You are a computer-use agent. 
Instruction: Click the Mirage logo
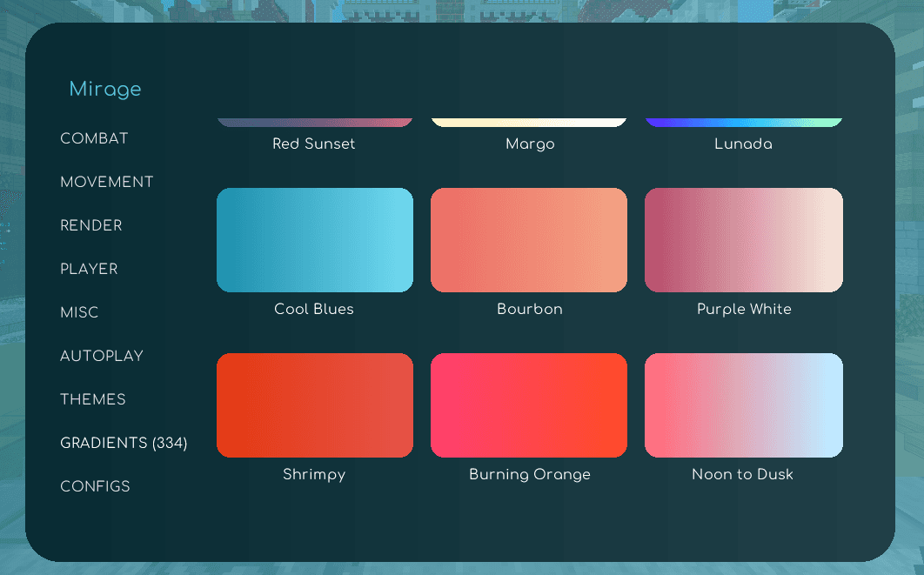(104, 89)
